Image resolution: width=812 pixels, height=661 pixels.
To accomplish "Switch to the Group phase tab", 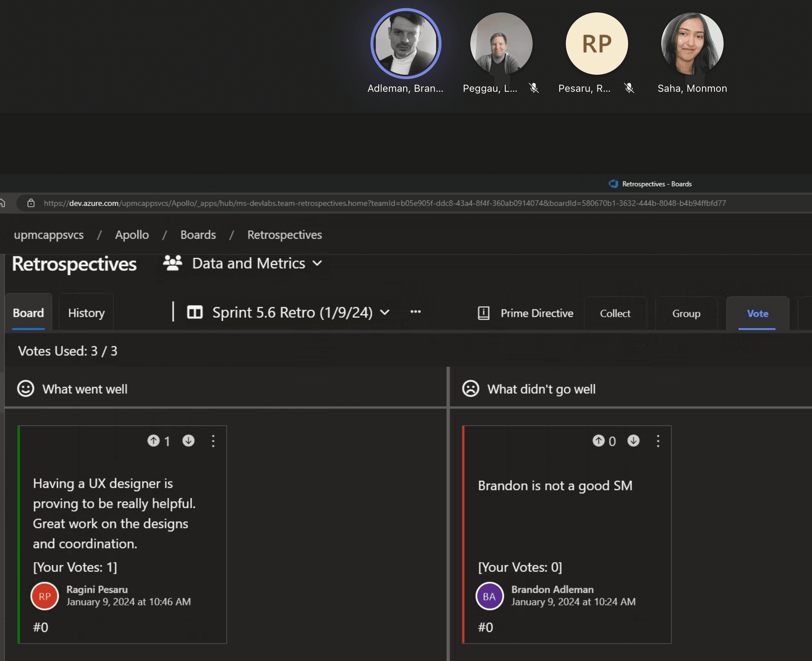I will click(x=686, y=313).
